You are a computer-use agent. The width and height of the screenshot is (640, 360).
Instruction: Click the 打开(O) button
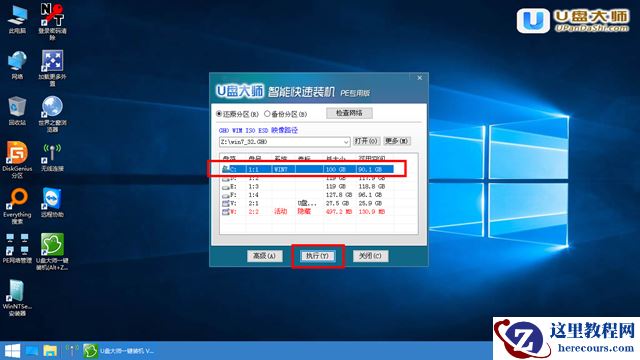(366, 141)
